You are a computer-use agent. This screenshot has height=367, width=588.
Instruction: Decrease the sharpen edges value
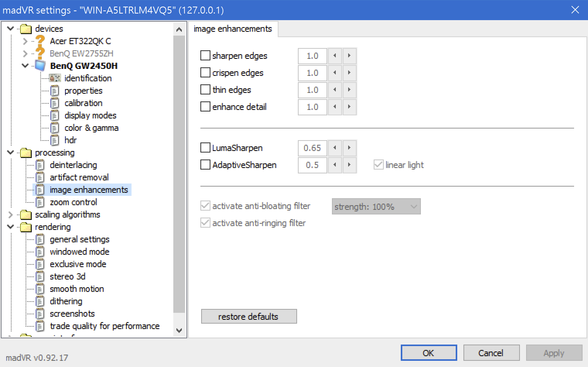tap(335, 56)
